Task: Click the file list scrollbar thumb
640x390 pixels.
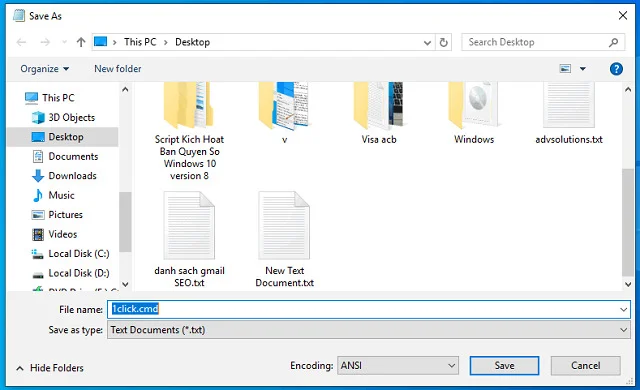Action: point(628,222)
